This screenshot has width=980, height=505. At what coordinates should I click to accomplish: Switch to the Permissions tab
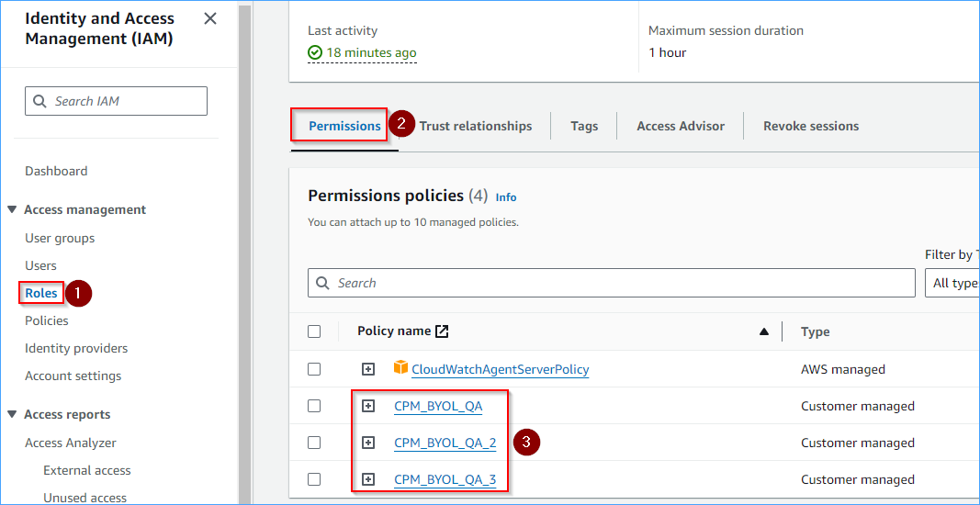point(344,127)
